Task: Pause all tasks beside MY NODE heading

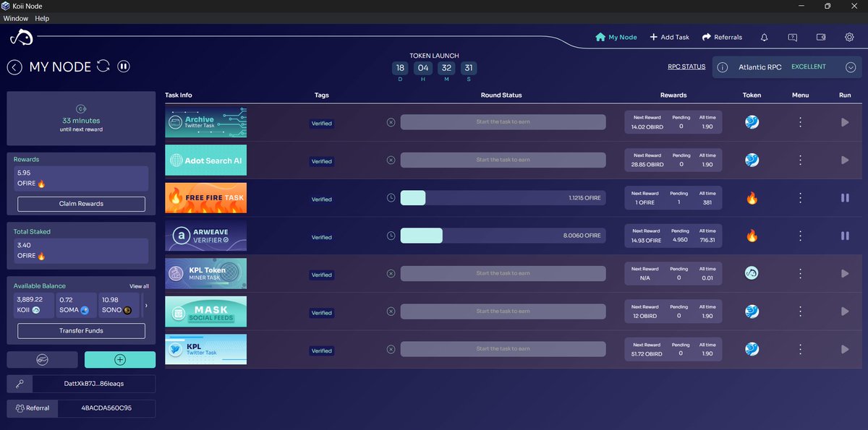Action: click(124, 66)
